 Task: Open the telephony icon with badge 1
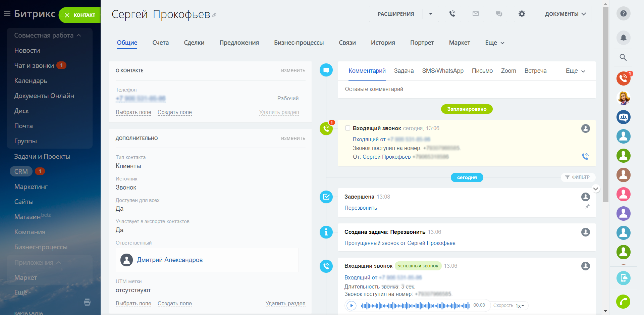(x=624, y=78)
